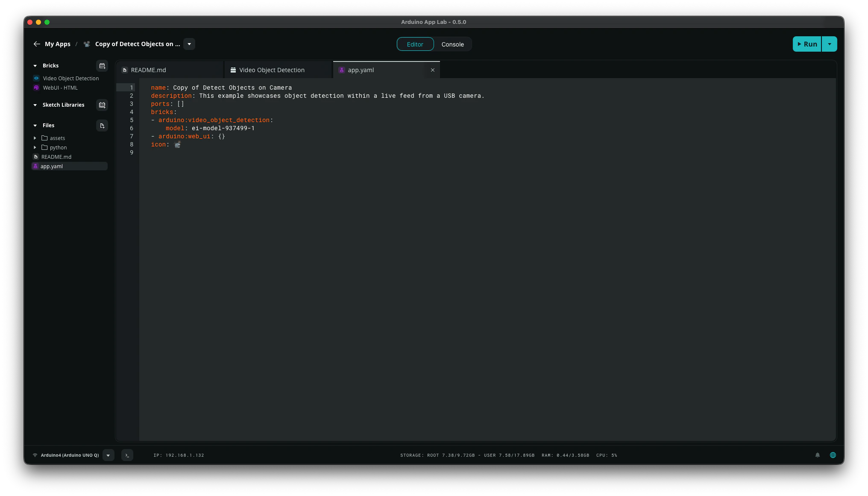Switch to Console view
The image size is (868, 496).
coord(452,44)
